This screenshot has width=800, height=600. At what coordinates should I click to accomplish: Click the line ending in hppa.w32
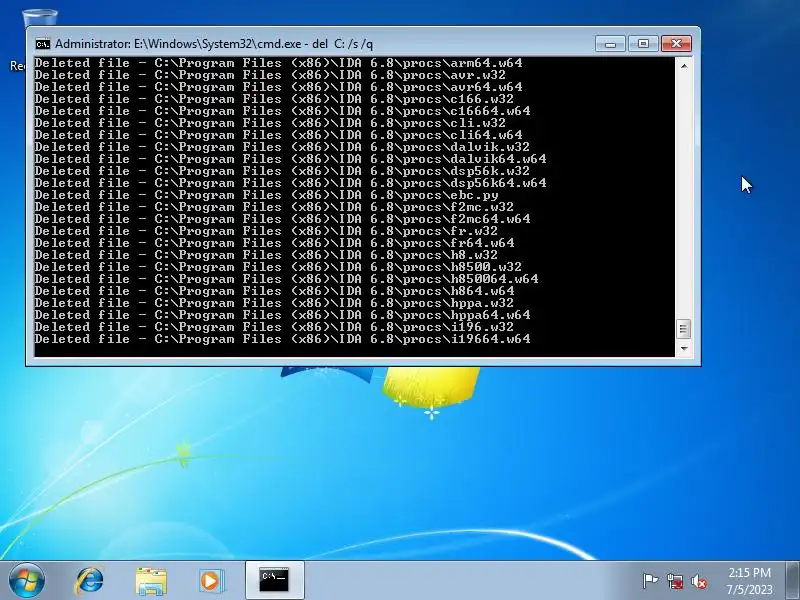point(274,303)
